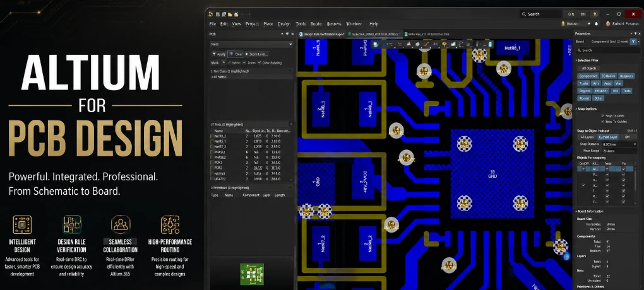Image resolution: width=644 pixels, height=290 pixels.
Task: Toggle the Vias selection filter button
Action: pyautogui.click(x=618, y=83)
